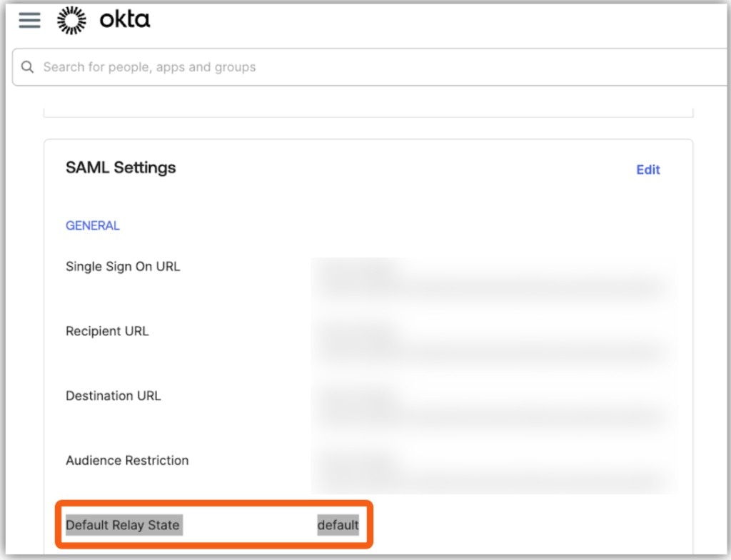Click the hamburger menu next to Okta logo

point(29,20)
